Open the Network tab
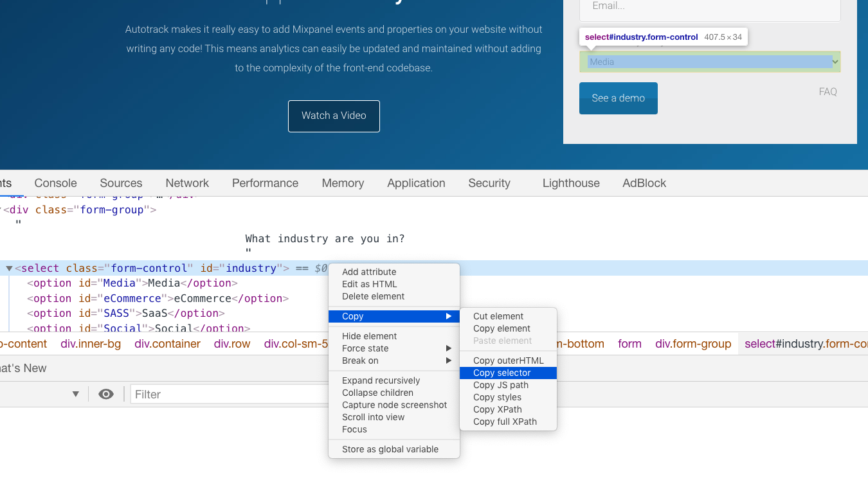The height and width of the screenshot is (480, 868). point(187,183)
